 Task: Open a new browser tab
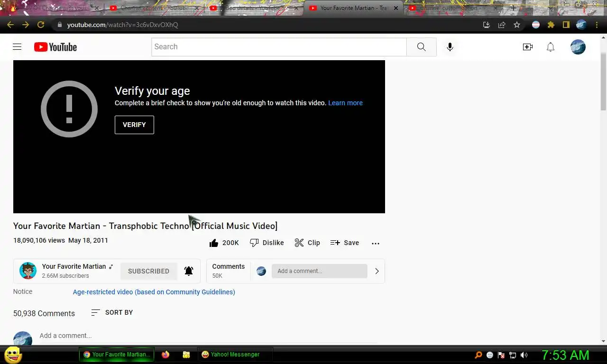[x=513, y=8]
